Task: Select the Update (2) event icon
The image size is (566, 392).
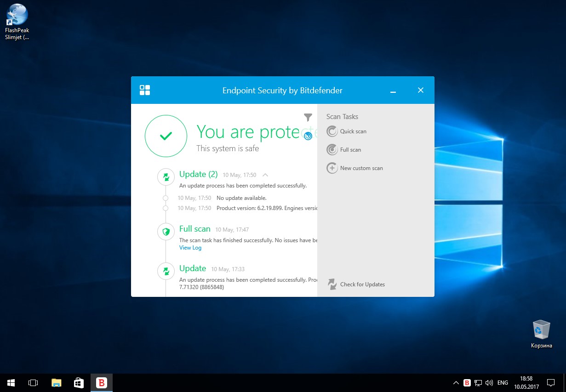Action: [166, 177]
